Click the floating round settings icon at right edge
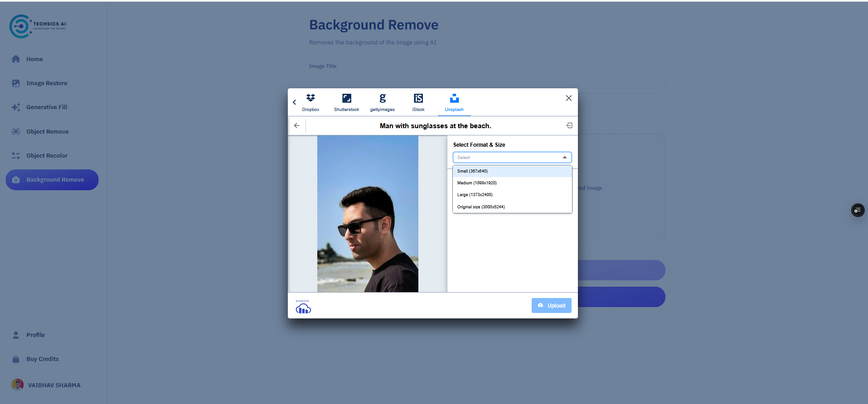 pyautogui.click(x=858, y=210)
